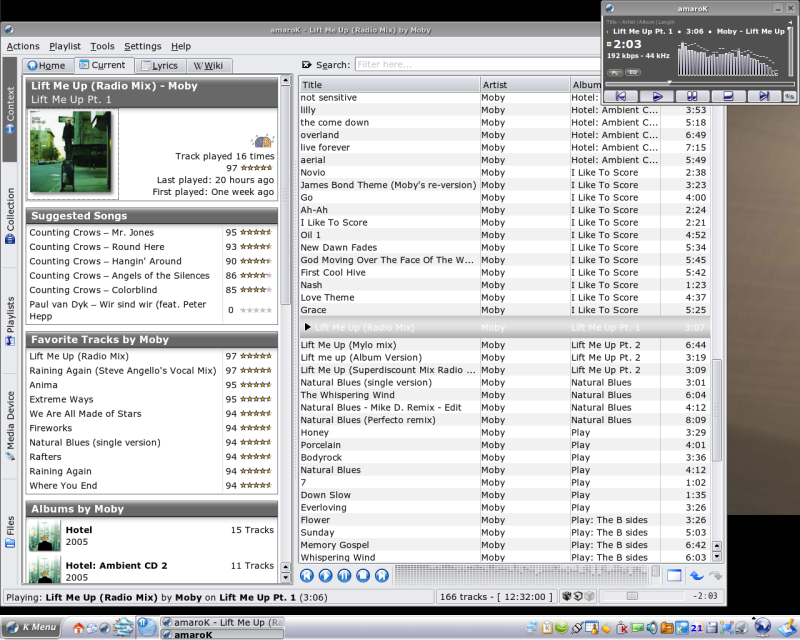Click Home icon in taskbar
This screenshot has height=640, width=800.
tap(79, 628)
